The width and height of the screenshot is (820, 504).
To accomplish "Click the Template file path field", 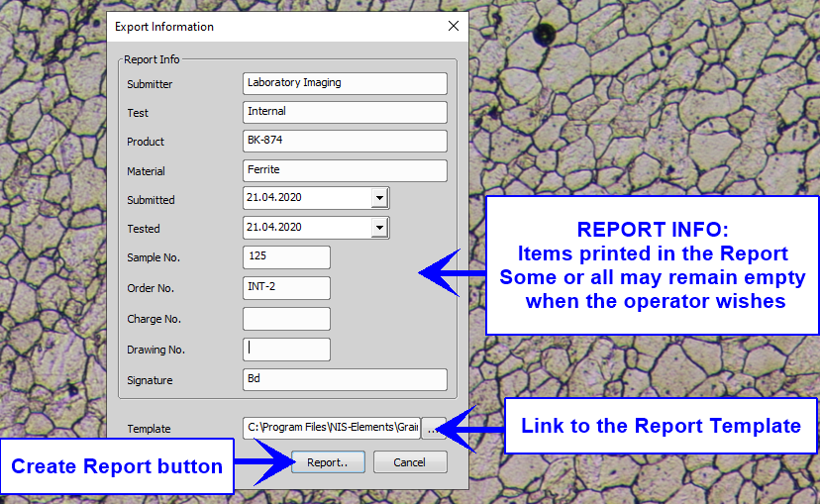I will [331, 428].
